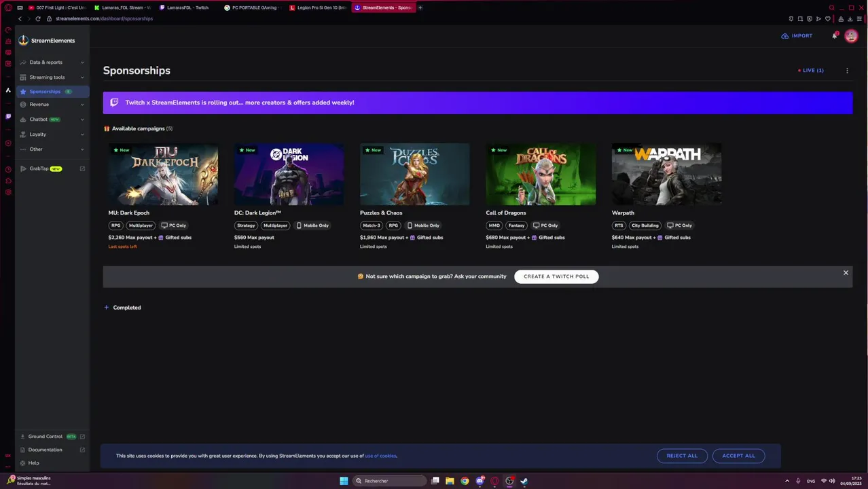Click the Loyalty sidebar icon

23,134
